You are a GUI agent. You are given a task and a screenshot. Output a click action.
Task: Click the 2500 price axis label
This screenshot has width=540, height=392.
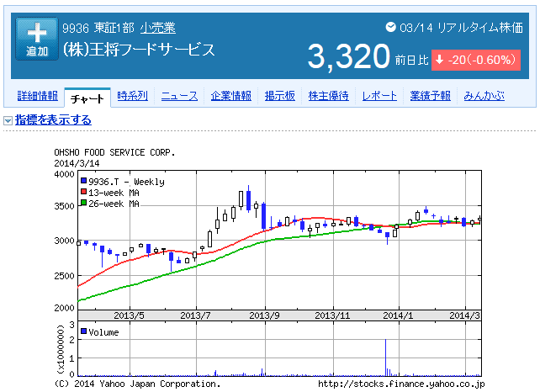[65, 276]
